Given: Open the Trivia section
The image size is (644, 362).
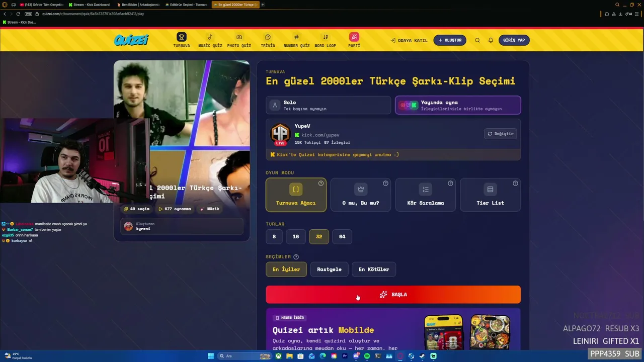Looking at the screenshot, I should [268, 40].
